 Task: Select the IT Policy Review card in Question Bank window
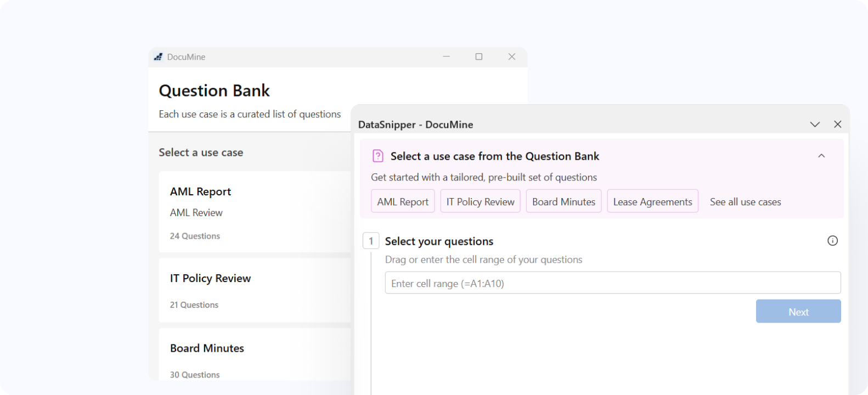255,290
